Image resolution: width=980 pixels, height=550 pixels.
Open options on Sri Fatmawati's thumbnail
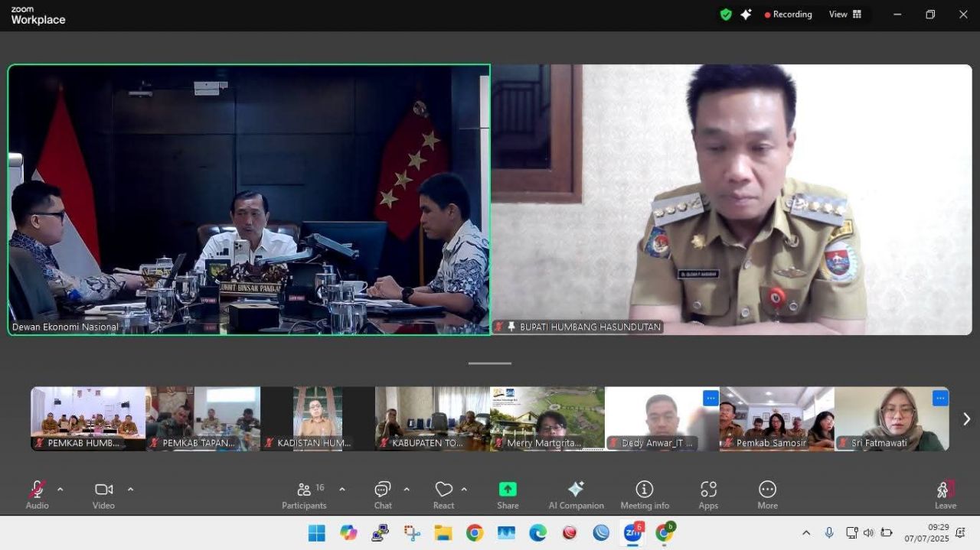click(x=940, y=398)
